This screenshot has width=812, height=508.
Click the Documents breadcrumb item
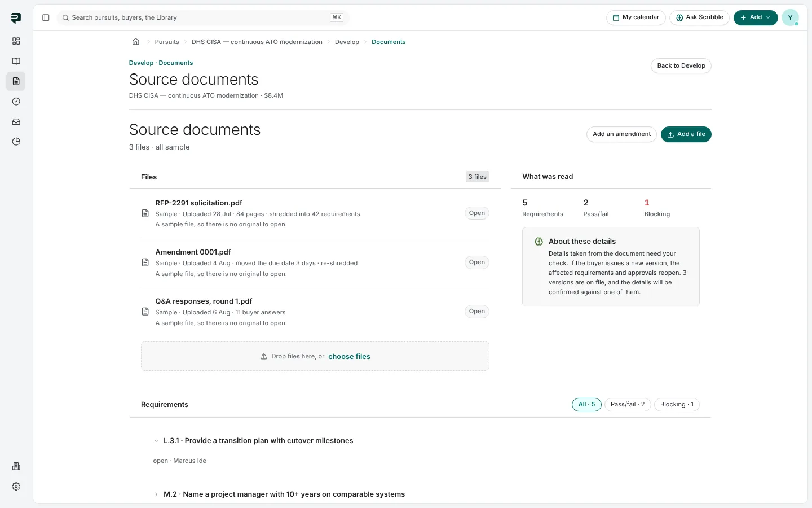tap(389, 42)
